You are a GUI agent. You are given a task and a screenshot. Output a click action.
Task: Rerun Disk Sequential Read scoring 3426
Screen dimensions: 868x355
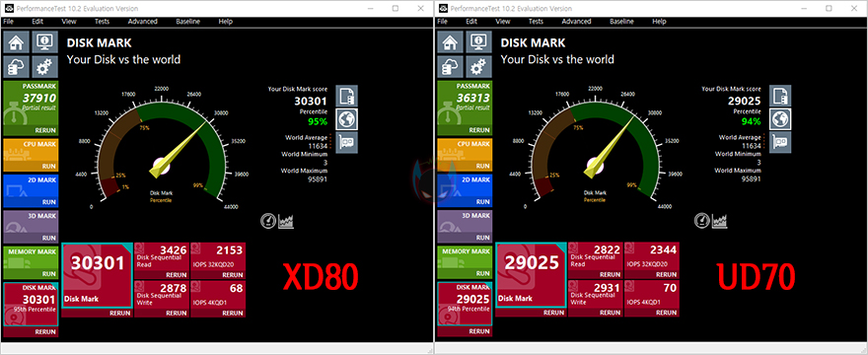coord(176,275)
